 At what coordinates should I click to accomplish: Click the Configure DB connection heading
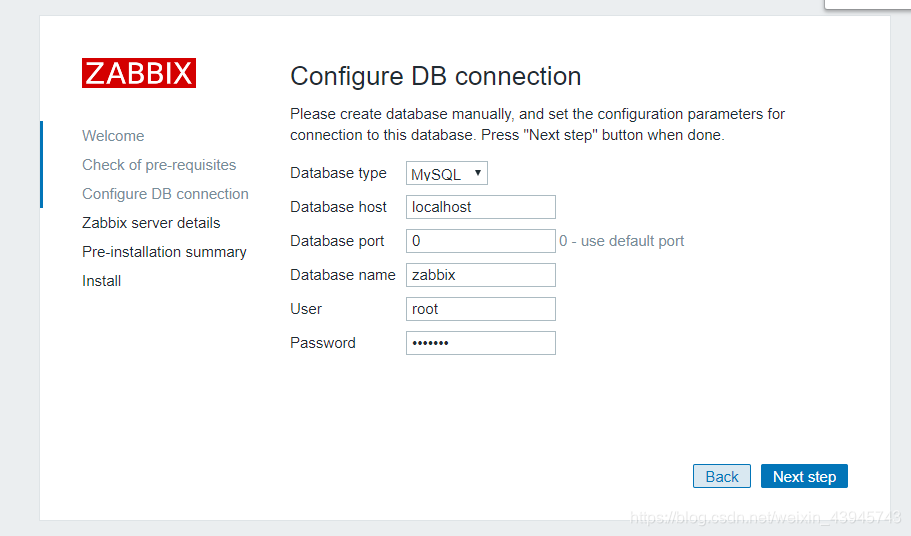(x=436, y=77)
